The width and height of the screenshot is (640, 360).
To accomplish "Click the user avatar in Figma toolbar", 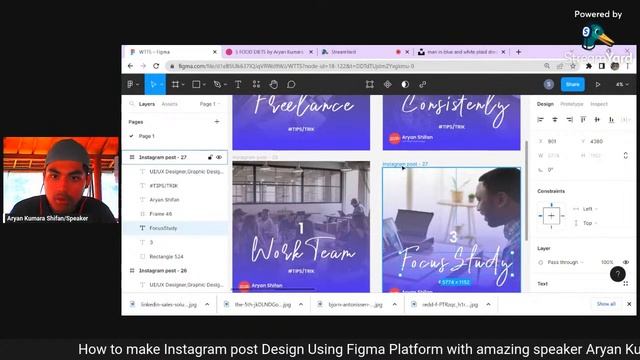I will (x=549, y=84).
